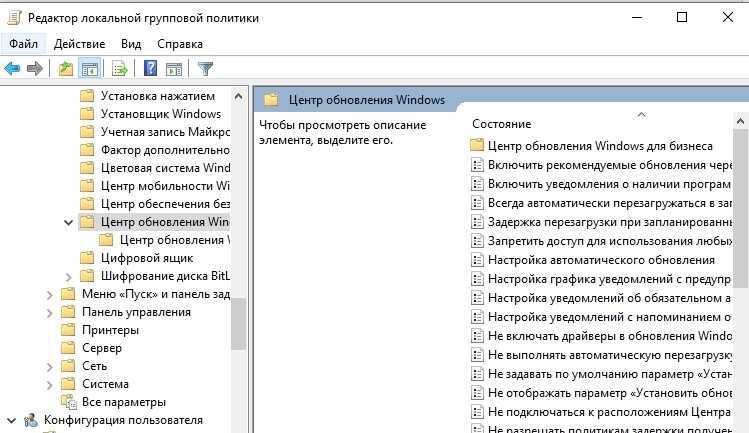749x433 pixels.
Task: Click policy icon of Запретить доступ для использования
Action: [x=477, y=241]
